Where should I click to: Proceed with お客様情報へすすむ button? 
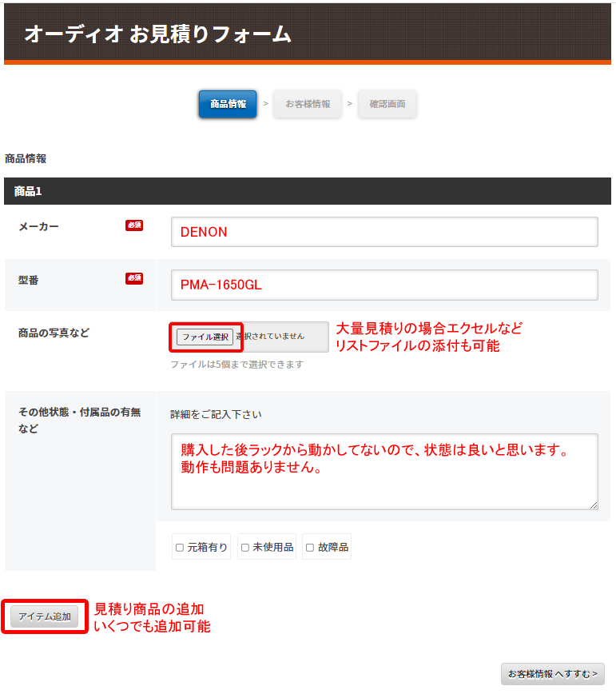pos(553,674)
